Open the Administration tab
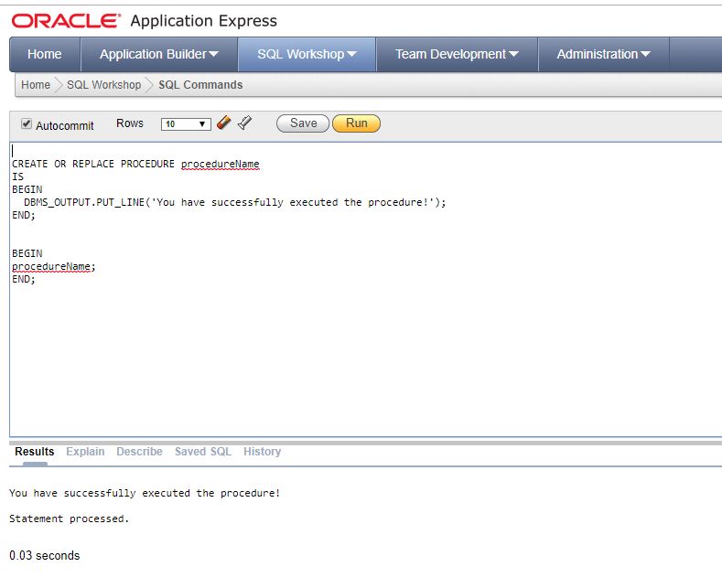 point(604,54)
